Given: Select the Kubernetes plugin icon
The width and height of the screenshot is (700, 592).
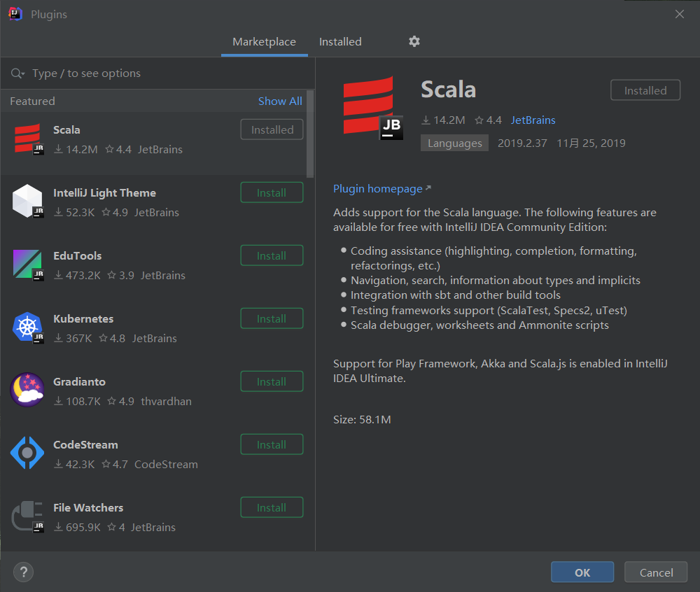Looking at the screenshot, I should (28, 328).
